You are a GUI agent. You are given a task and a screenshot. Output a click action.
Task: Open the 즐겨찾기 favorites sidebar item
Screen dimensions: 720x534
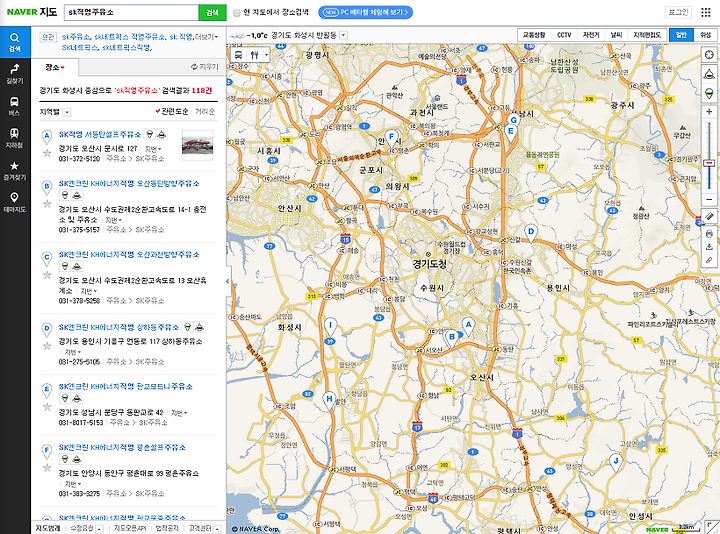tap(15, 170)
